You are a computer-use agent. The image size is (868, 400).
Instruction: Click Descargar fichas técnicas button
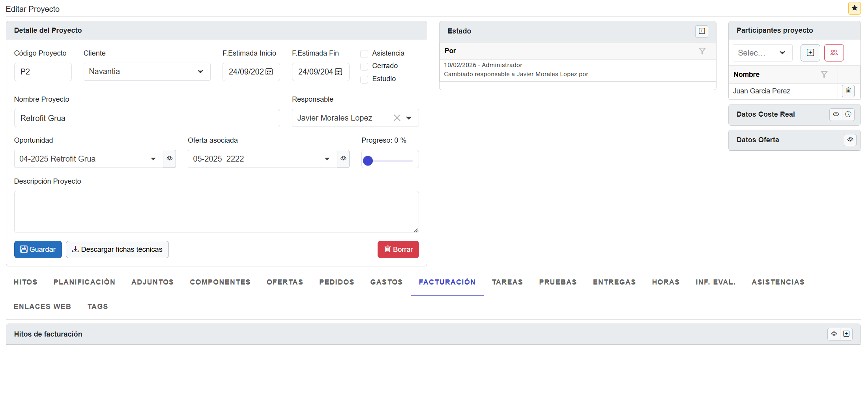tap(117, 249)
